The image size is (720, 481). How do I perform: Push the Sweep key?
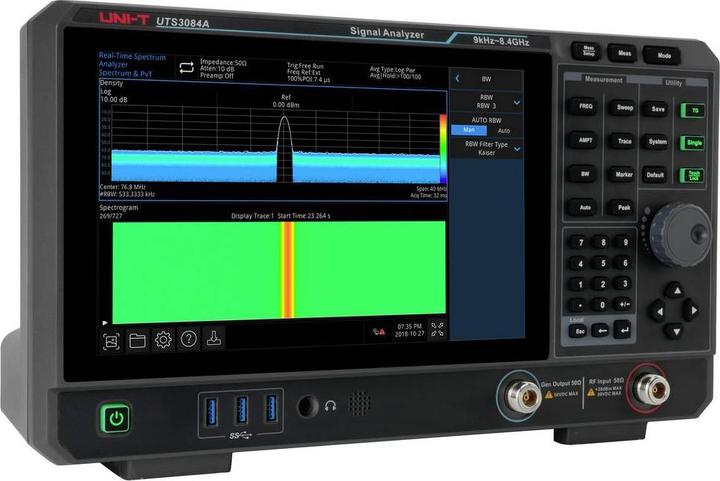624,107
